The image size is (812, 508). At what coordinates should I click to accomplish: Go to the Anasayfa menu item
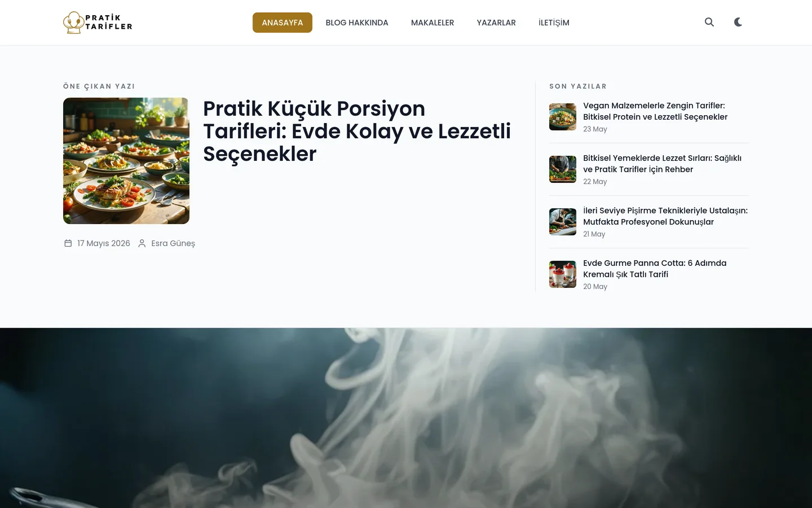pos(283,23)
